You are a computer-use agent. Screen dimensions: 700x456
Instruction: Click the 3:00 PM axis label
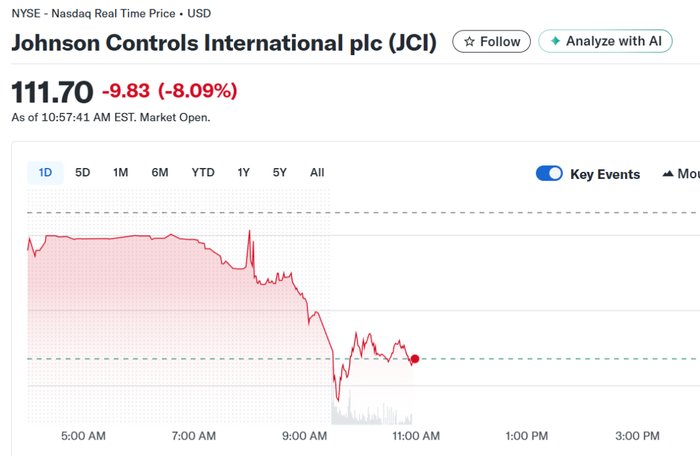coord(637,436)
